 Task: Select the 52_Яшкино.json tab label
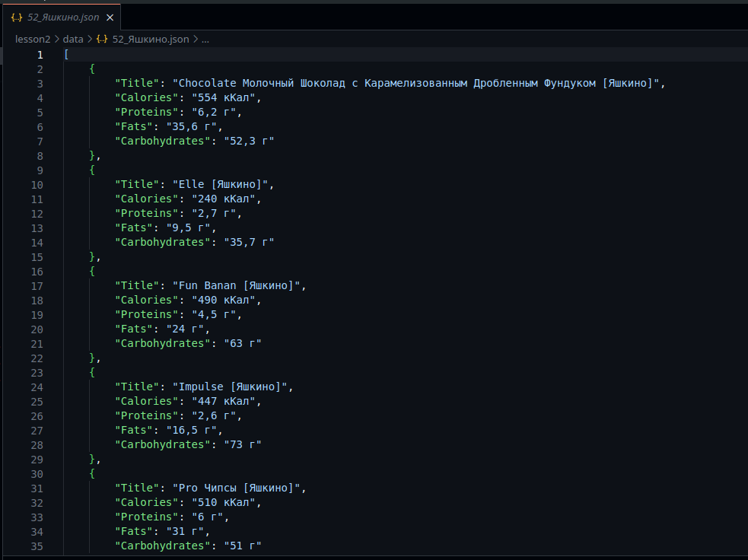pos(63,17)
